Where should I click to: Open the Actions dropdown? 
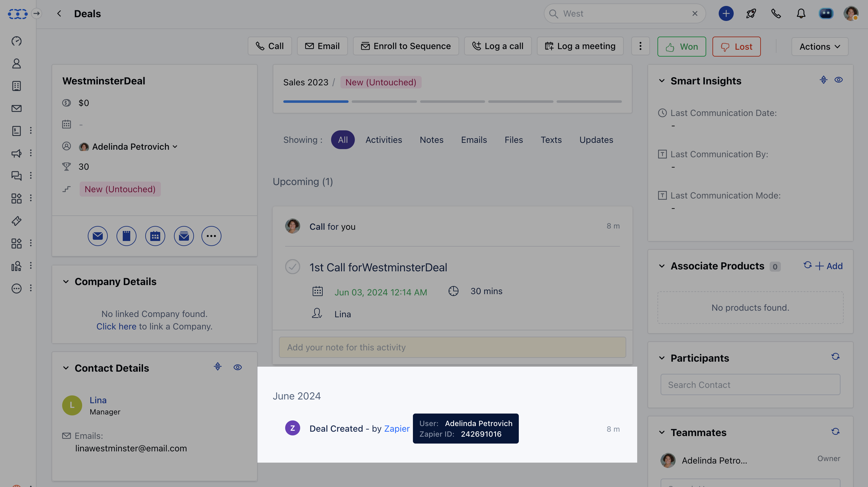tap(820, 46)
